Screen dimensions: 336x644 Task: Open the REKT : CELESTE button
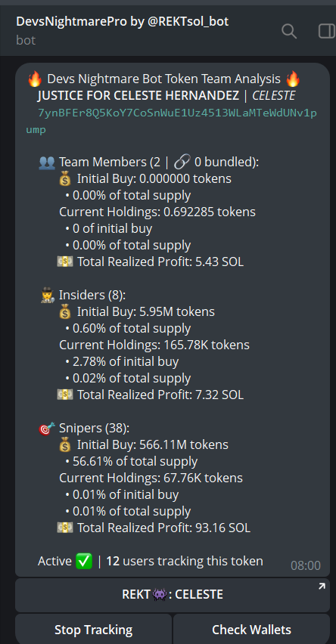click(173, 595)
